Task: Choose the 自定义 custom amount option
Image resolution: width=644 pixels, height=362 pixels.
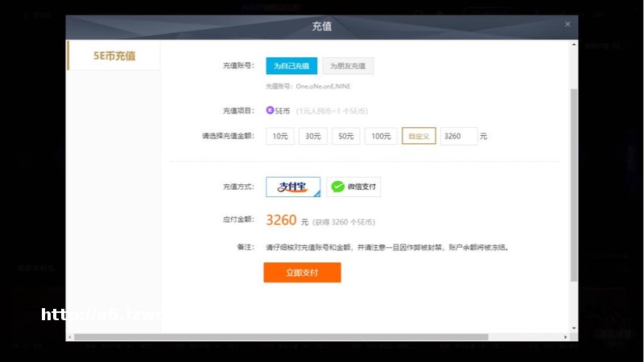Action: tap(419, 136)
